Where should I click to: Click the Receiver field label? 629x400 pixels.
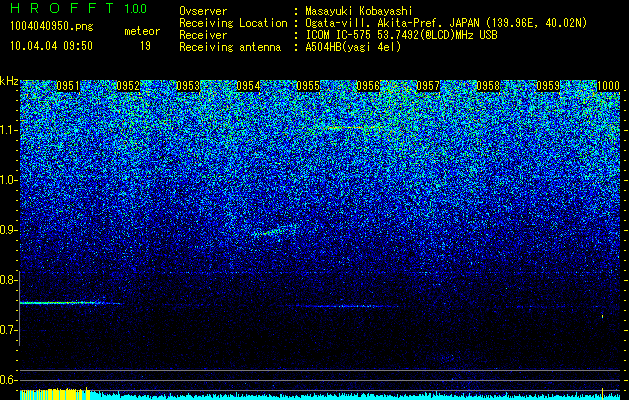pos(203,35)
